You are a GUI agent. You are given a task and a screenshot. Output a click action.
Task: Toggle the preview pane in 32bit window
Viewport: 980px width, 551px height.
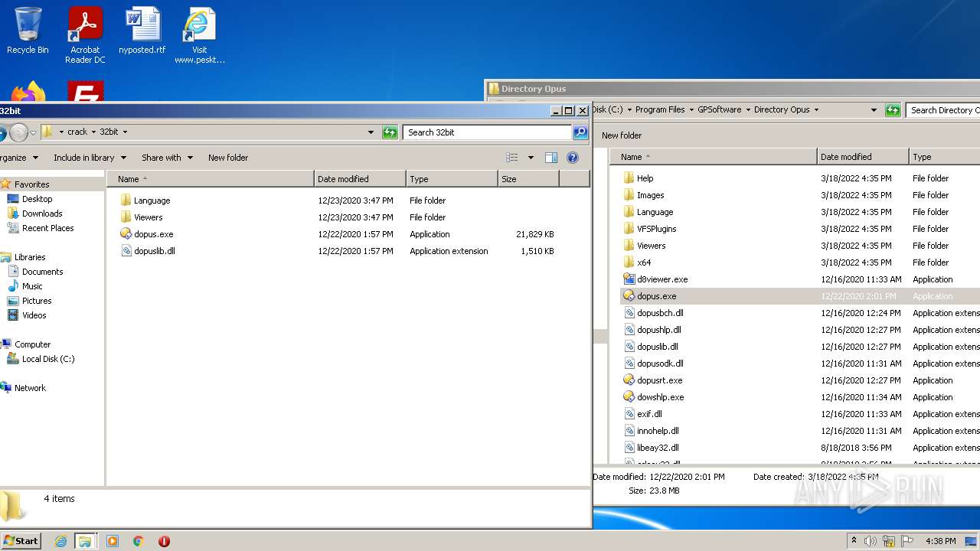[550, 158]
